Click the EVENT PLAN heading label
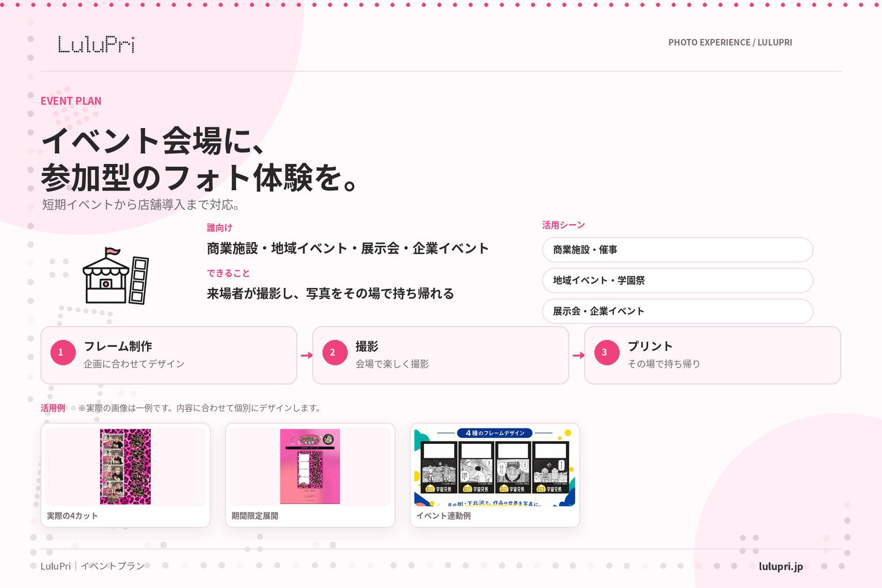This screenshot has height=588, width=882. click(71, 101)
